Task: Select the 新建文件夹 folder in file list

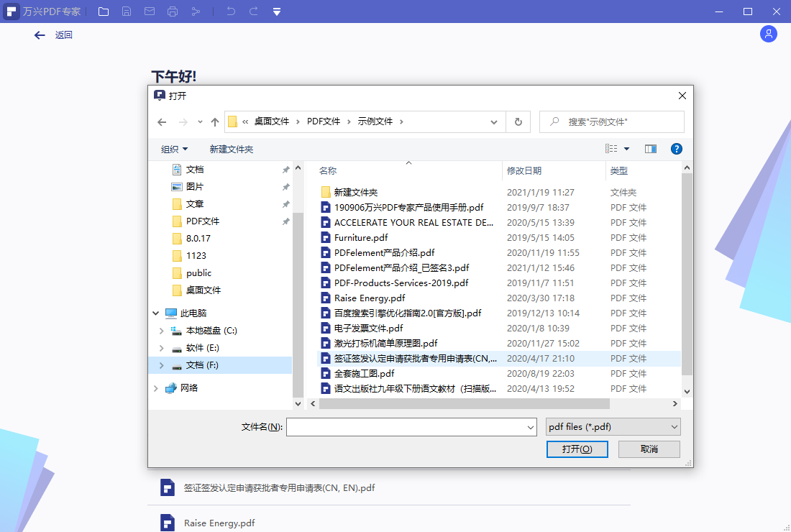Action: tap(356, 192)
